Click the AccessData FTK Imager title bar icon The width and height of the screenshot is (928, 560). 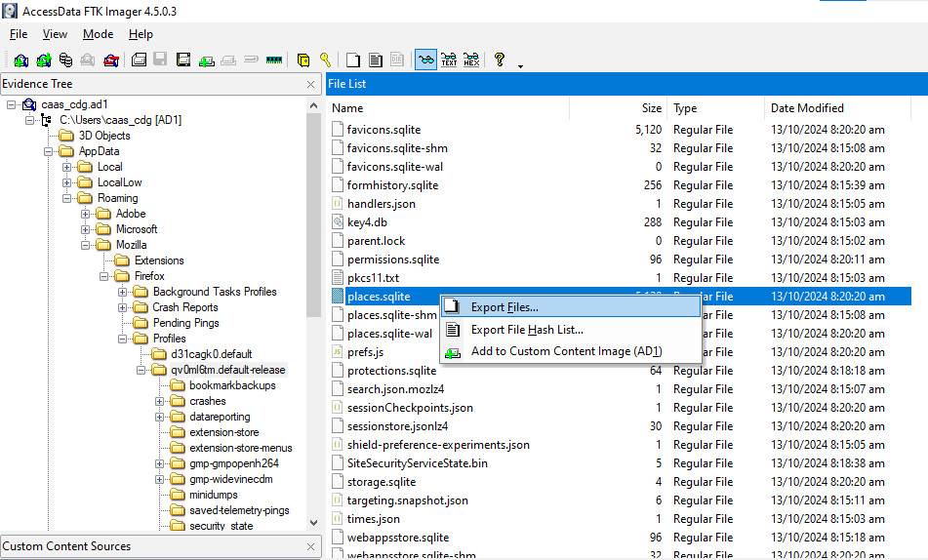pos(10,11)
